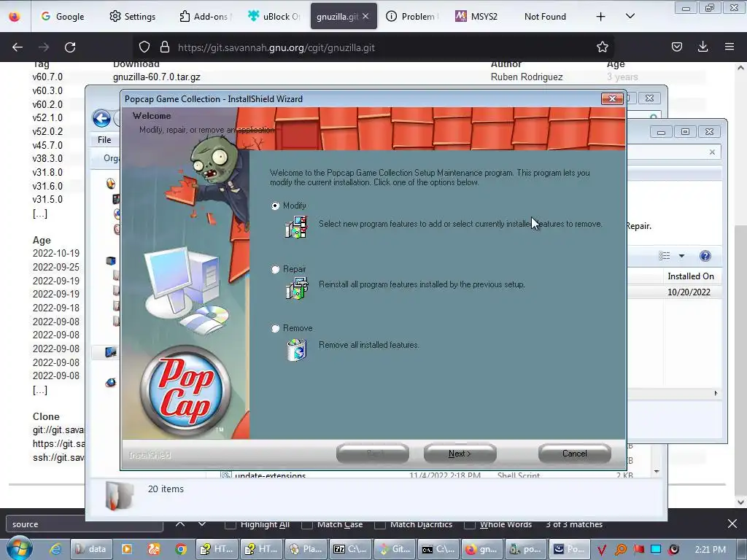The image size is (747, 560).
Task: Switch to the Google tab
Action: pyautogui.click(x=63, y=16)
